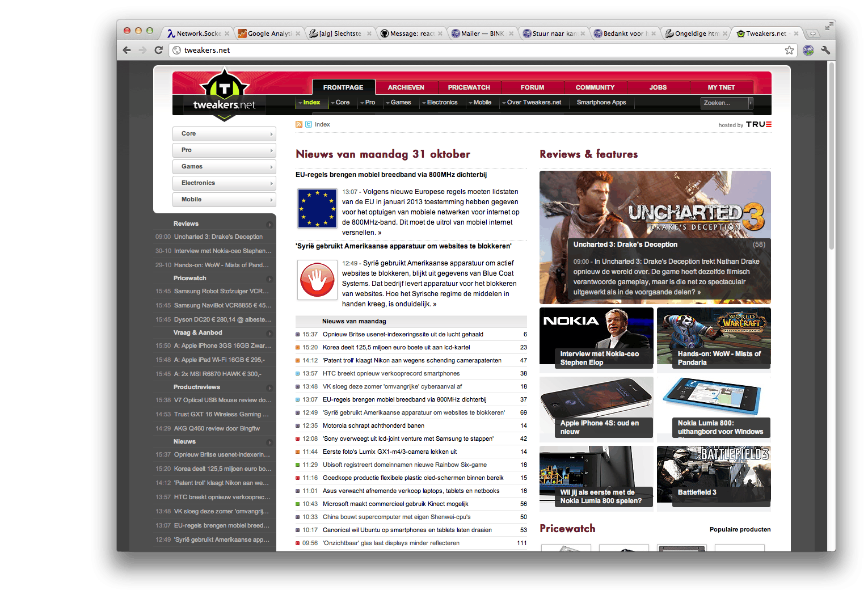Expand the Vraag & Aanbod sidebar arrow
The image size is (868, 603).
point(269,333)
